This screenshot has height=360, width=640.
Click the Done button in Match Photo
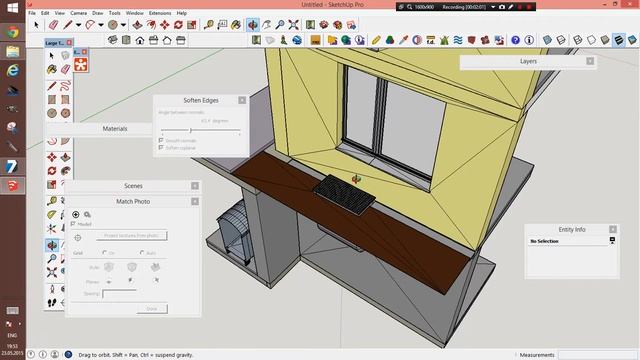(x=152, y=309)
